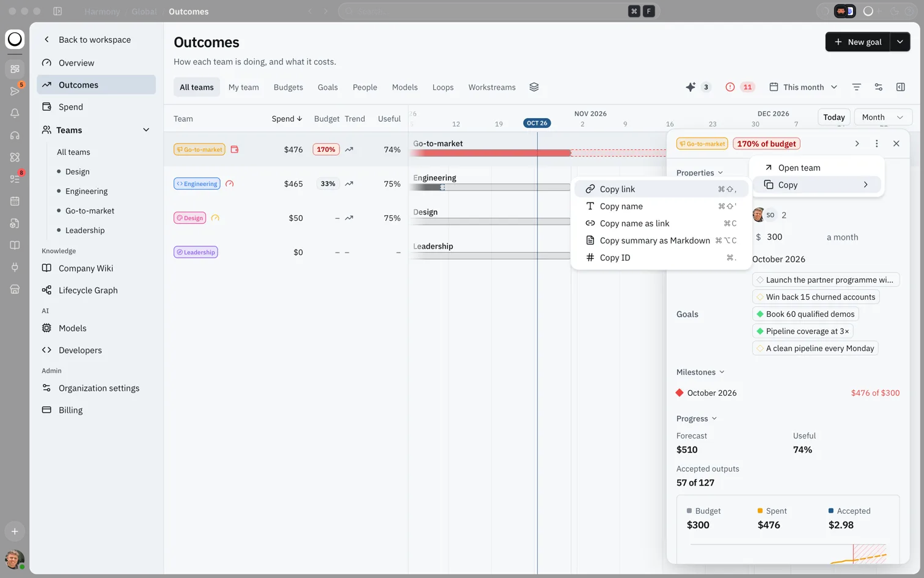Click the inbox icon with badge 5
Image resolution: width=924 pixels, height=578 pixels.
point(15,91)
